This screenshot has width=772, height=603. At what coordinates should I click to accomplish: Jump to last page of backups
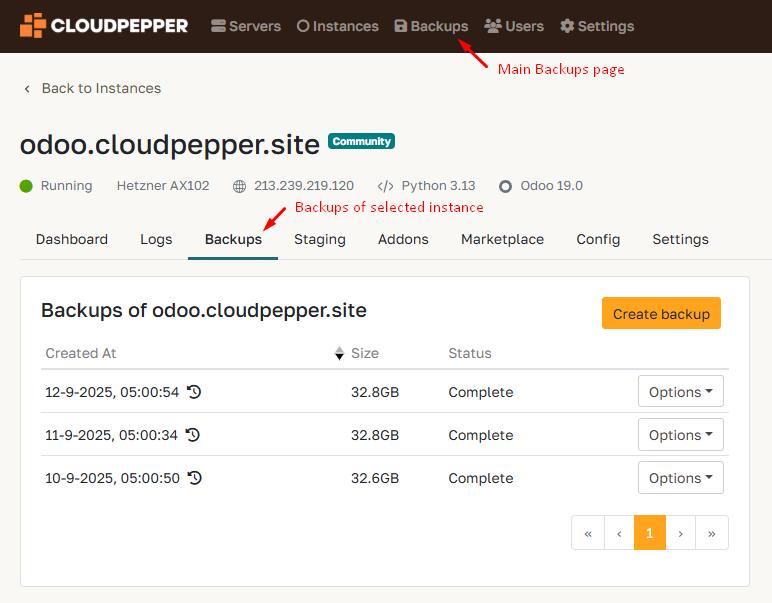[x=711, y=533]
